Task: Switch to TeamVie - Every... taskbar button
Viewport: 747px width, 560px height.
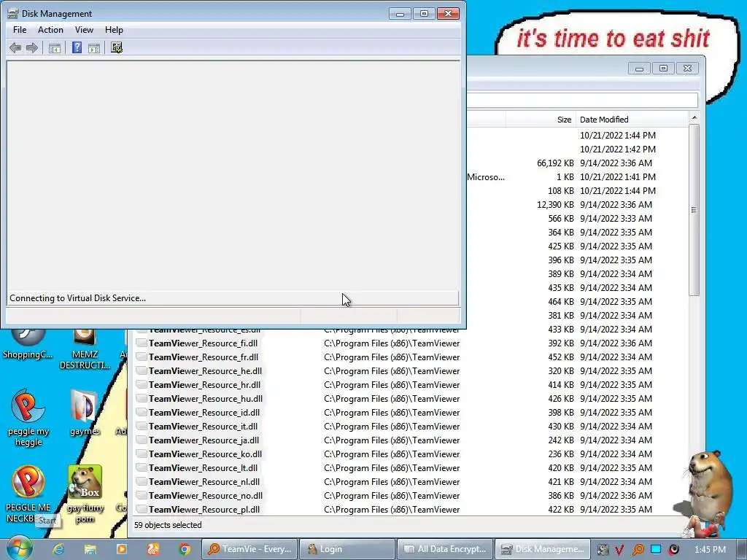Action: (x=250, y=549)
